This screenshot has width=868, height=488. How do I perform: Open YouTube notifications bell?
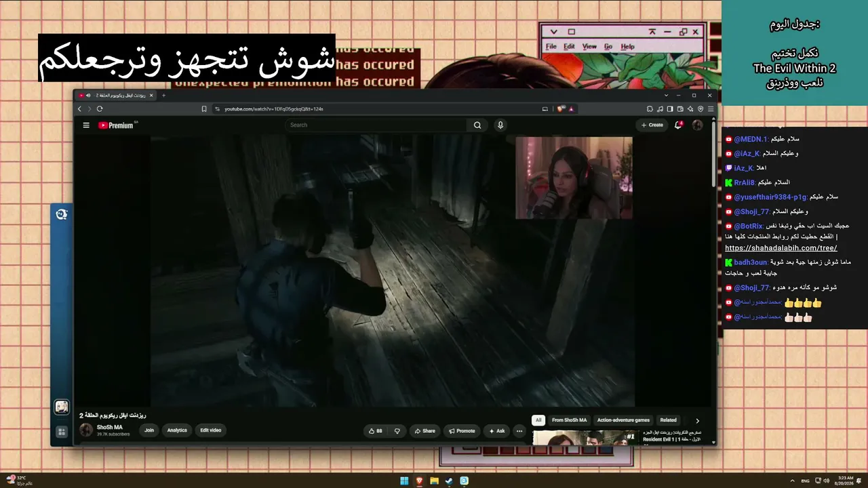tap(678, 125)
